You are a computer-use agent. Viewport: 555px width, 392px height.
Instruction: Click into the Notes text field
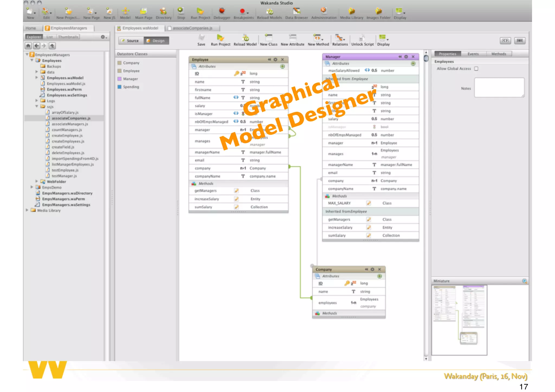click(499, 88)
